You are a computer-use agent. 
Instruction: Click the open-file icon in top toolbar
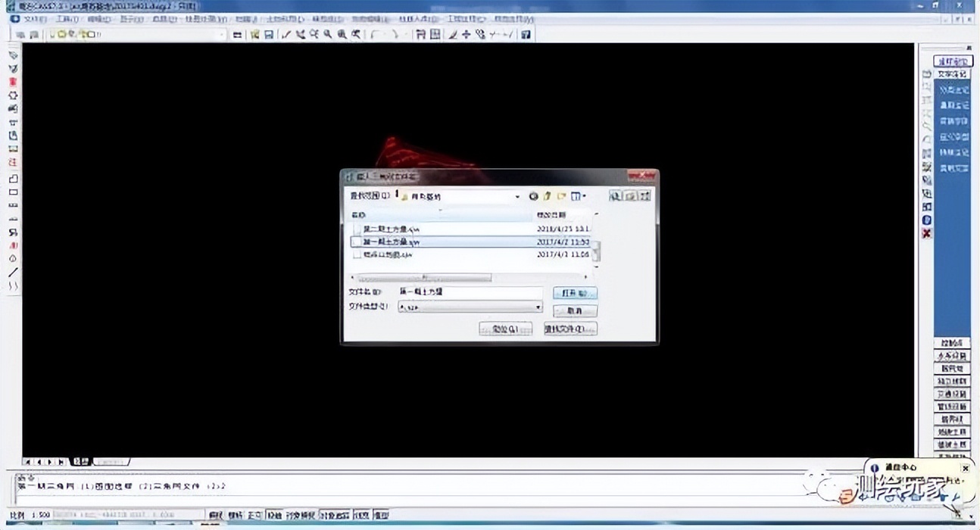coord(255,34)
